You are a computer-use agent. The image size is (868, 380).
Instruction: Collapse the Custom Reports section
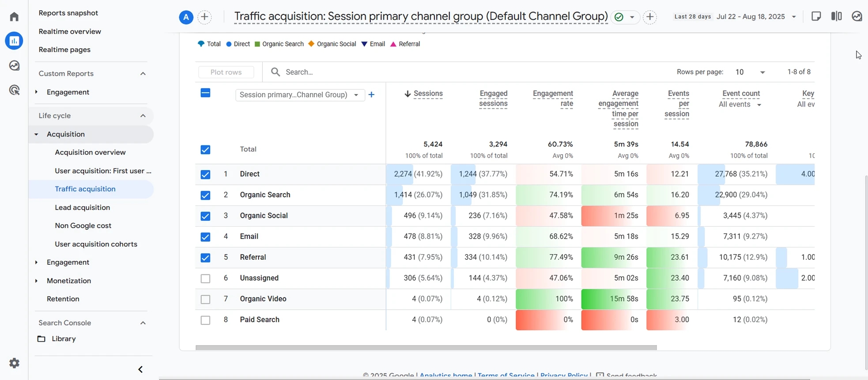click(143, 74)
